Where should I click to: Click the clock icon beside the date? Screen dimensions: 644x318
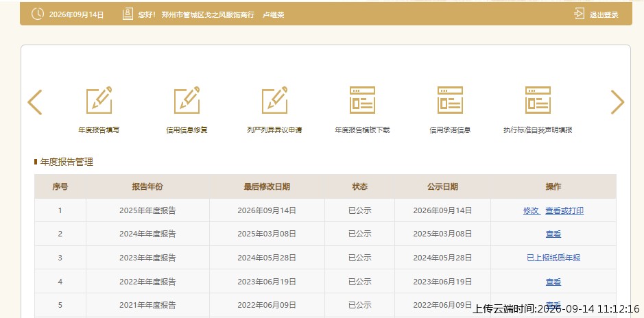coord(37,14)
